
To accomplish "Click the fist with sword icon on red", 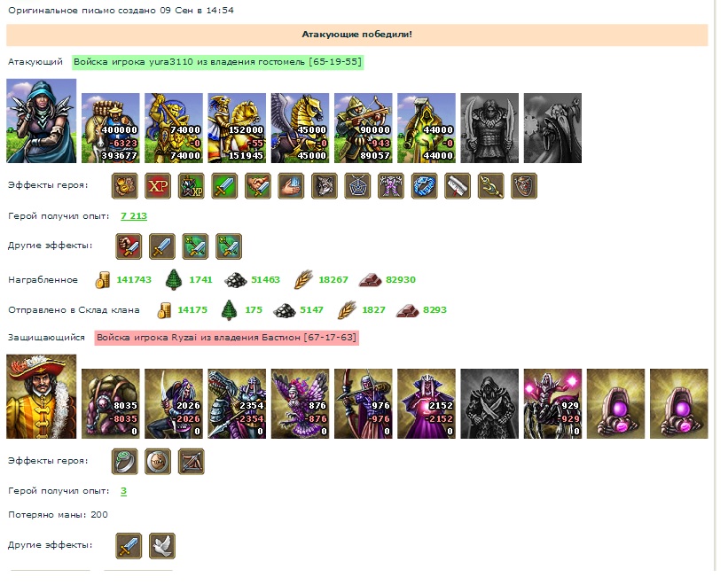I will [129, 246].
